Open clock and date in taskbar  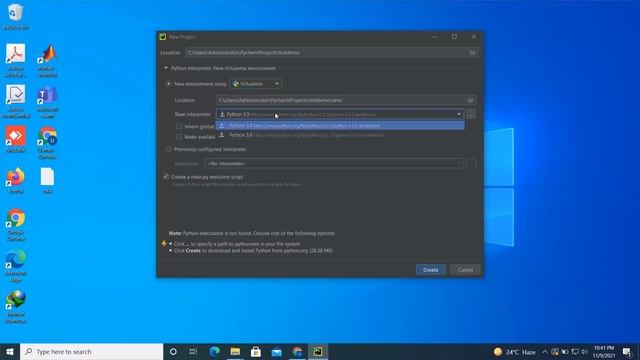point(604,351)
